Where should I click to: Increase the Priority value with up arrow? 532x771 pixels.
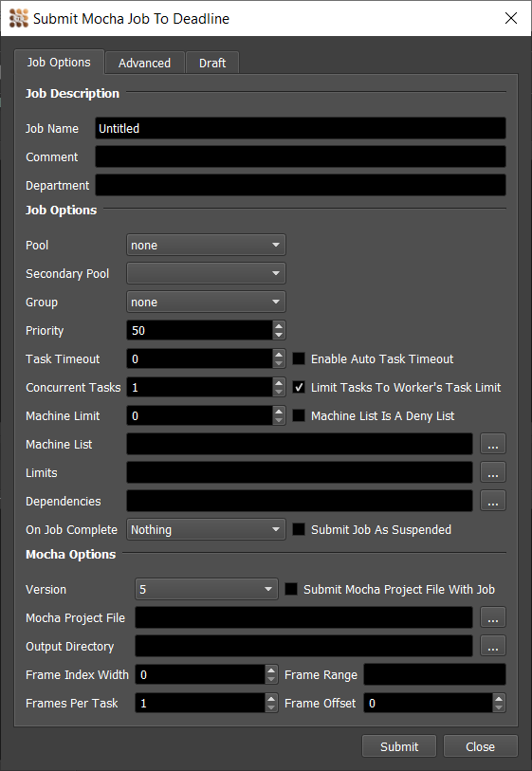[279, 325]
